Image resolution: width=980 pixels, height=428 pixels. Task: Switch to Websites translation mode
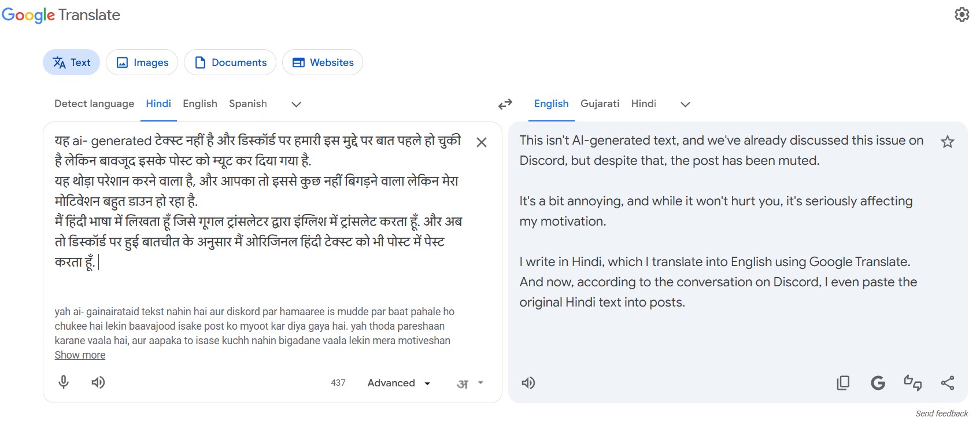[x=323, y=62]
